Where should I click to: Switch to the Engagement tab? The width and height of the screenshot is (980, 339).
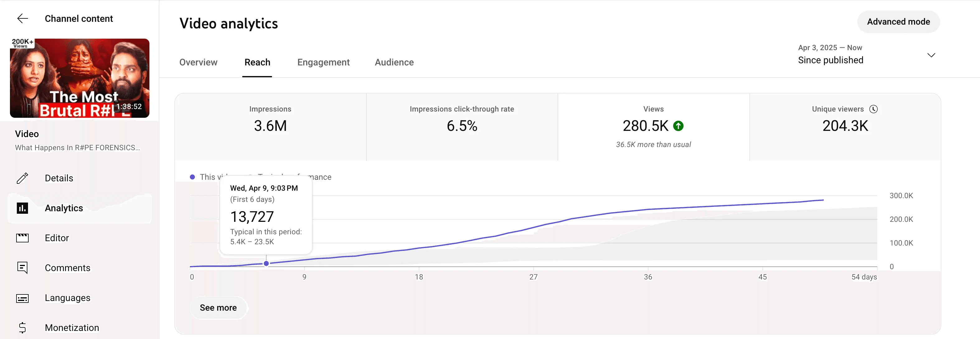point(323,62)
